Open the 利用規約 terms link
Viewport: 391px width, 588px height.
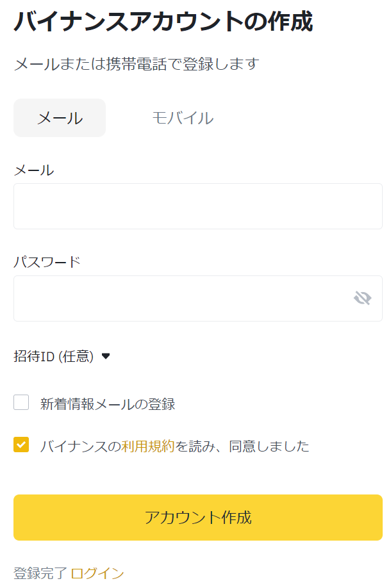point(148,446)
